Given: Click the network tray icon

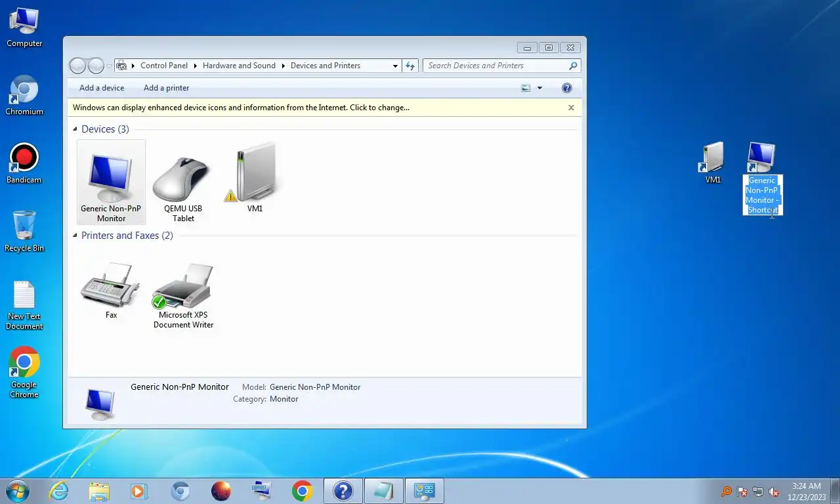Looking at the screenshot, I should coord(758,492).
